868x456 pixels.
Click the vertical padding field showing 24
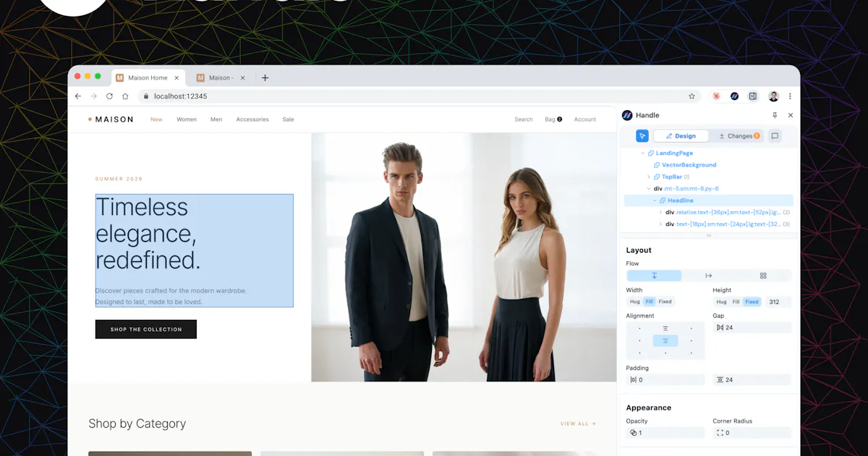pyautogui.click(x=752, y=380)
